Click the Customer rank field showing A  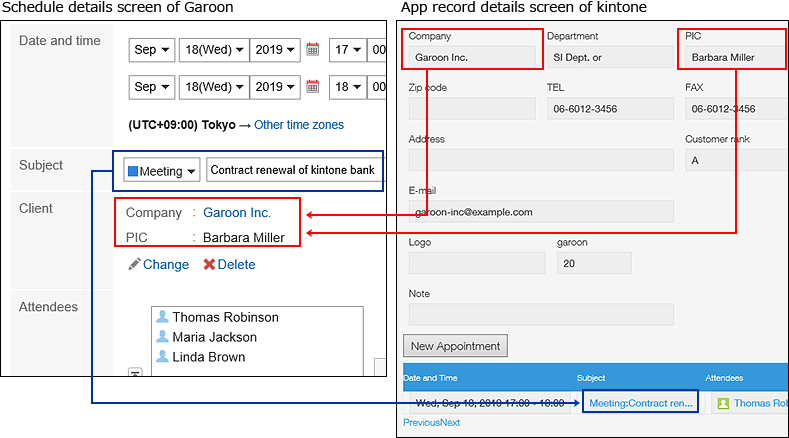click(x=736, y=161)
